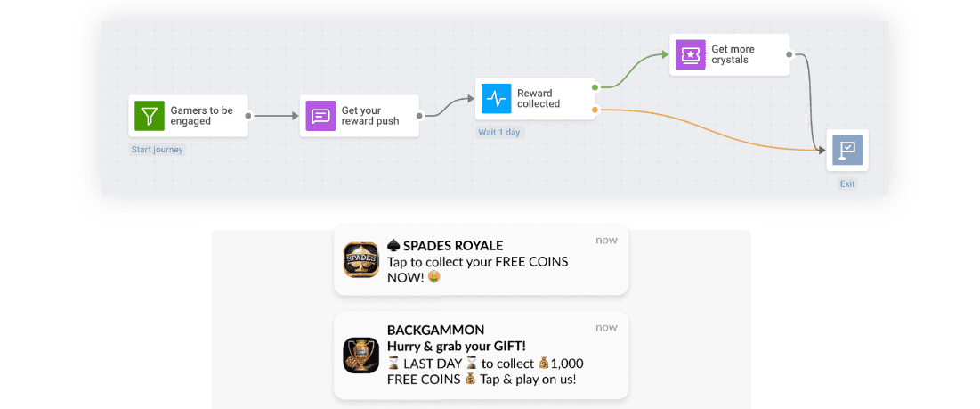Select the purple ticket star icon
The height and width of the screenshot is (409, 980).
[690, 54]
